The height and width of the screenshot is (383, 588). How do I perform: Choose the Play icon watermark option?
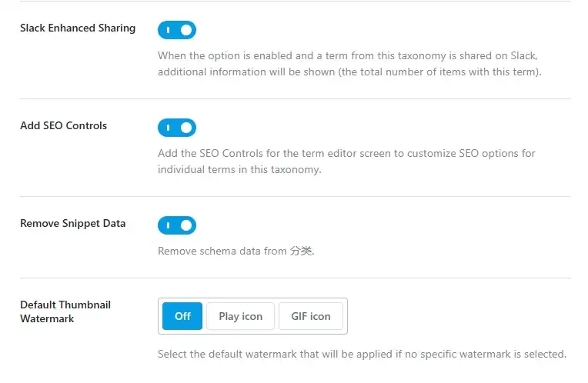[x=240, y=316]
